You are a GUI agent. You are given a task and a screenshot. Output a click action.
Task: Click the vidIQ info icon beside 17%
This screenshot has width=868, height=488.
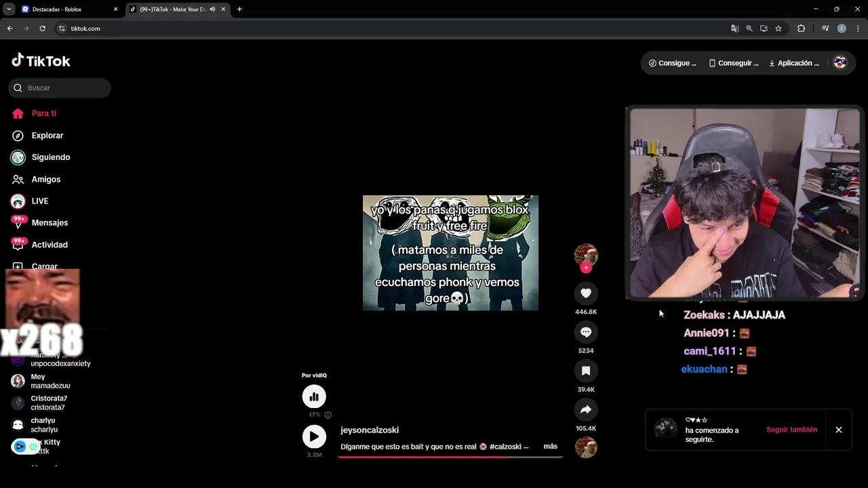click(328, 415)
